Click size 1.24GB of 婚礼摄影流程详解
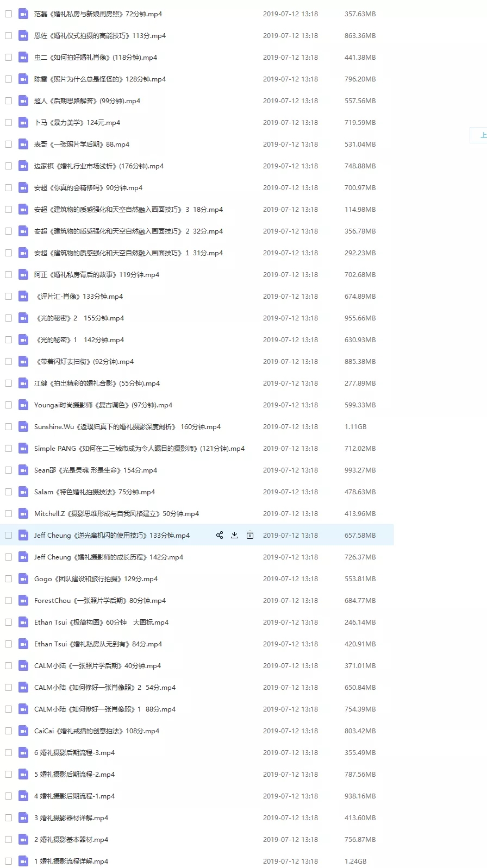 point(355,861)
